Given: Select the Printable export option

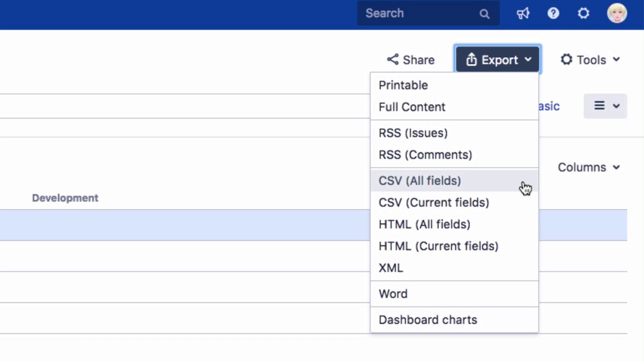Looking at the screenshot, I should coord(403,85).
